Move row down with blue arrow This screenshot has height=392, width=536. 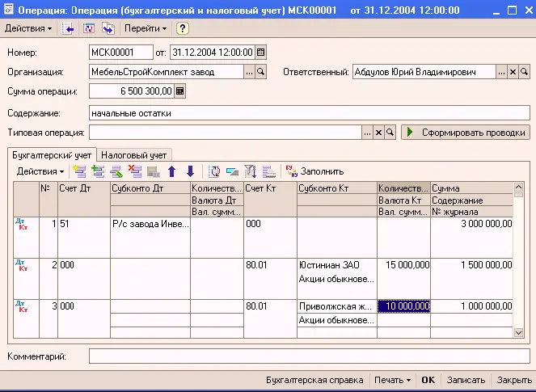pyautogui.click(x=191, y=171)
